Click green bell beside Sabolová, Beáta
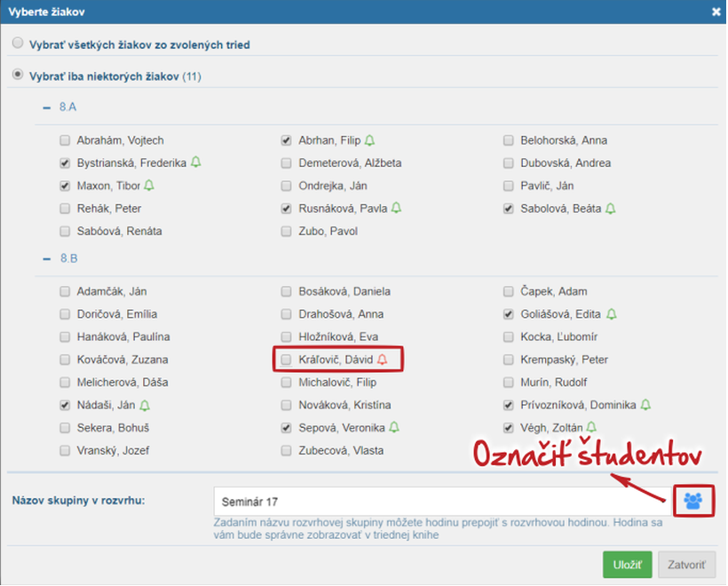 pos(611,209)
